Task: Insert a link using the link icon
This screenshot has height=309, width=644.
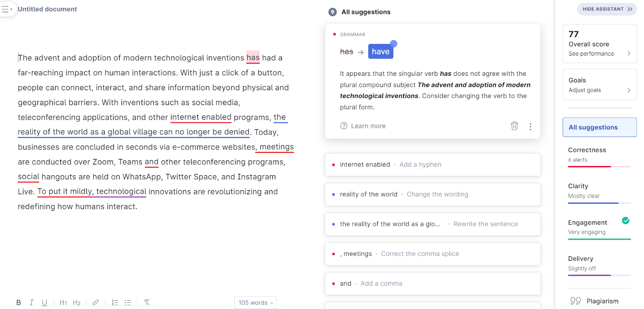Action: 95,303
